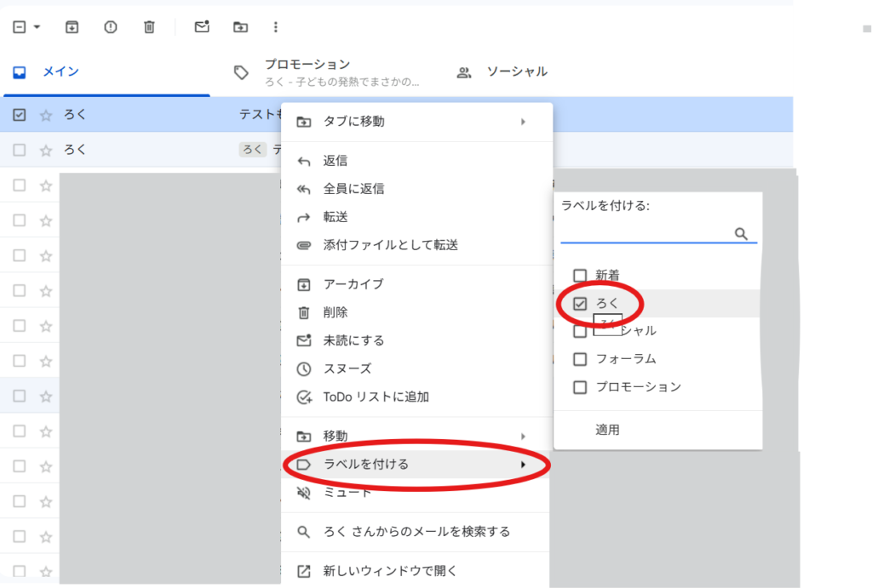Screen dimensions: 872x588
Task: Click the move to folder icon in the toolbar
Action: point(239,26)
